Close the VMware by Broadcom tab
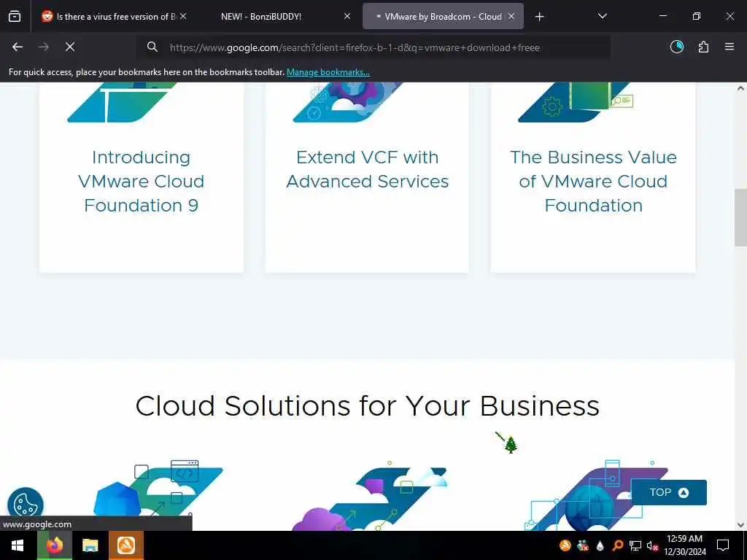This screenshot has width=747, height=560. click(511, 16)
